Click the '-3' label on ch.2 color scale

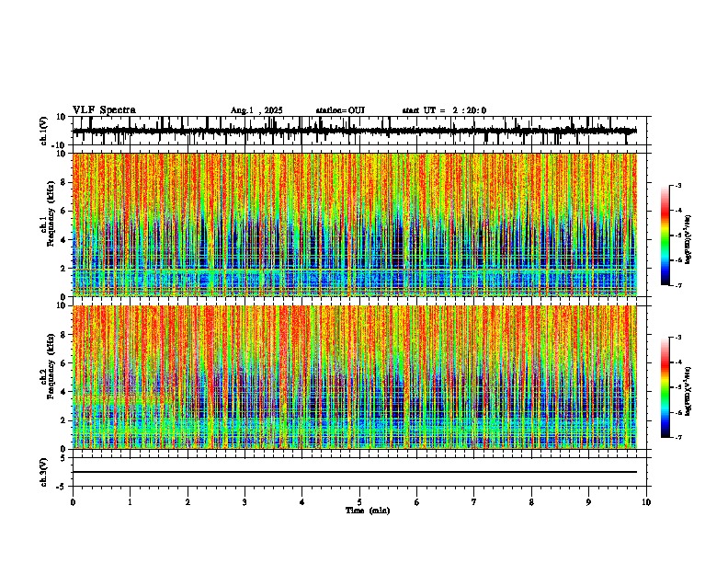[x=678, y=338]
